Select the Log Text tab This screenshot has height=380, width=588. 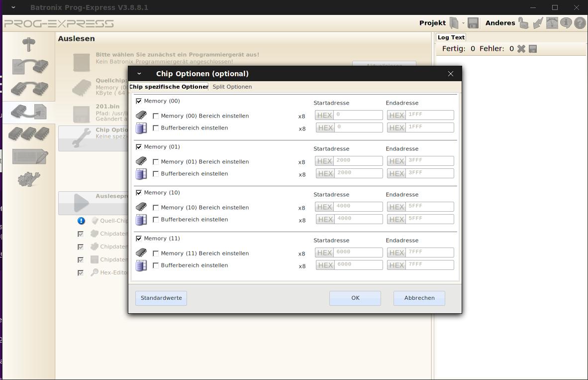[451, 37]
